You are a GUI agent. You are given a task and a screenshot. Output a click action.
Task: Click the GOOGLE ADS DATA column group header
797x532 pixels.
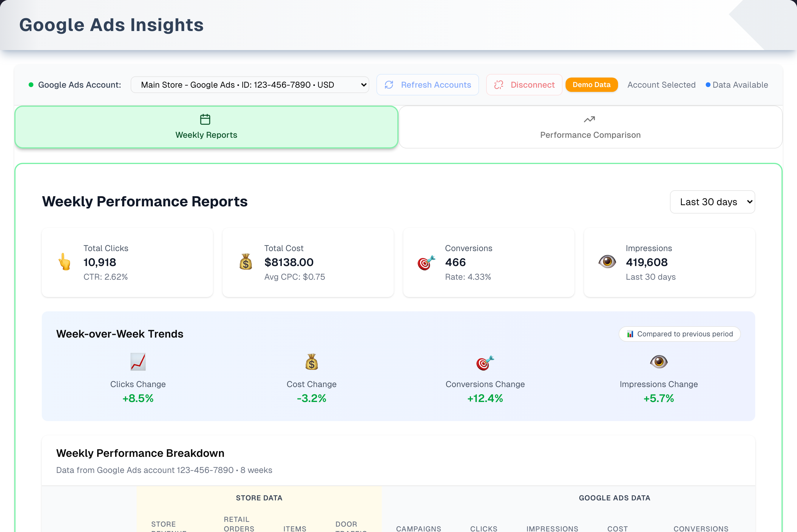(614, 498)
